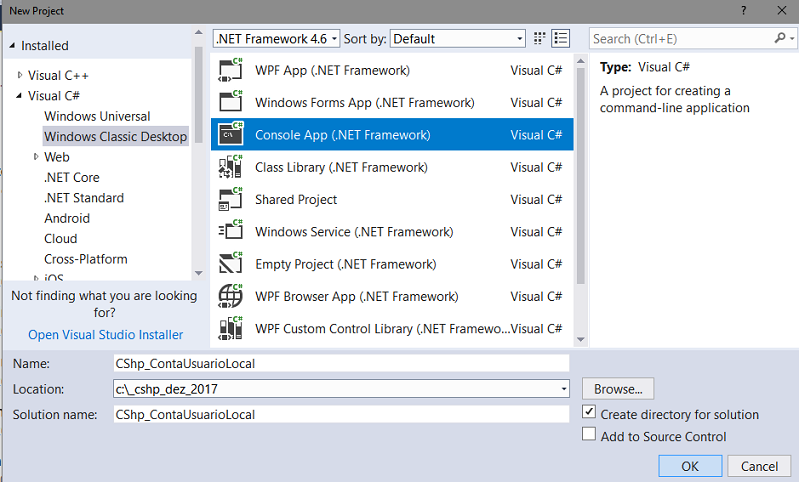The width and height of the screenshot is (799, 482).
Task: Click the WPF App project icon
Action: pos(230,70)
